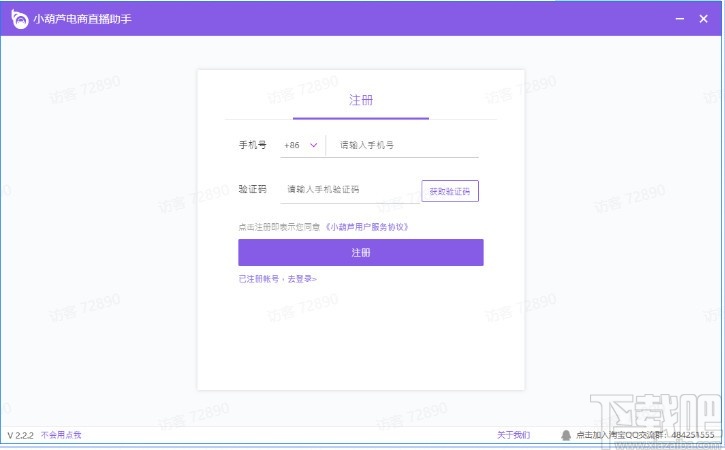Click the 手机号 field label

(x=252, y=145)
